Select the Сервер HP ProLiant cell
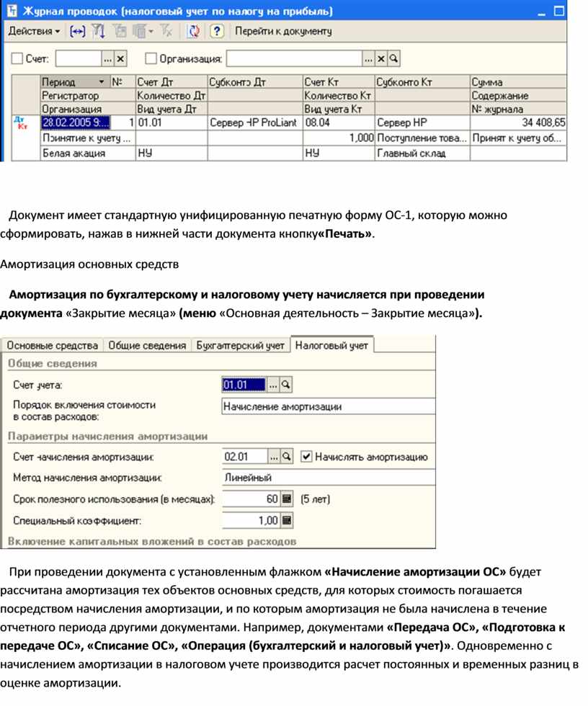The width and height of the screenshot is (588, 706). point(255,122)
